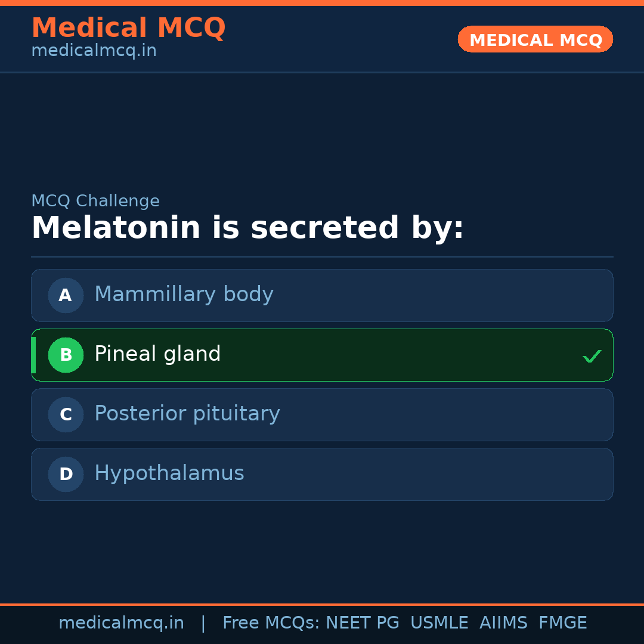Choose the Pineal gland answer text
The image size is (644, 644).
[x=157, y=354]
